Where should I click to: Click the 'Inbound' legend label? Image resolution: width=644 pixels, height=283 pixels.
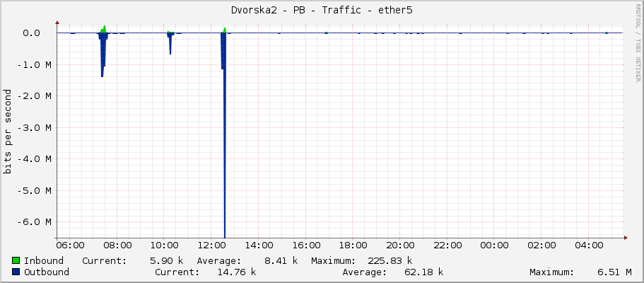pyautogui.click(x=44, y=261)
